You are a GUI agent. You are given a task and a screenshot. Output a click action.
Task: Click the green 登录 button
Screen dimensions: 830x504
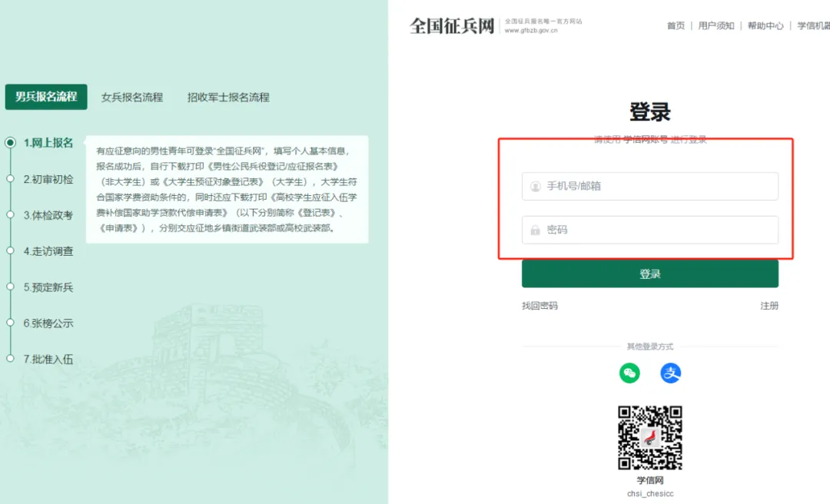[x=650, y=274]
